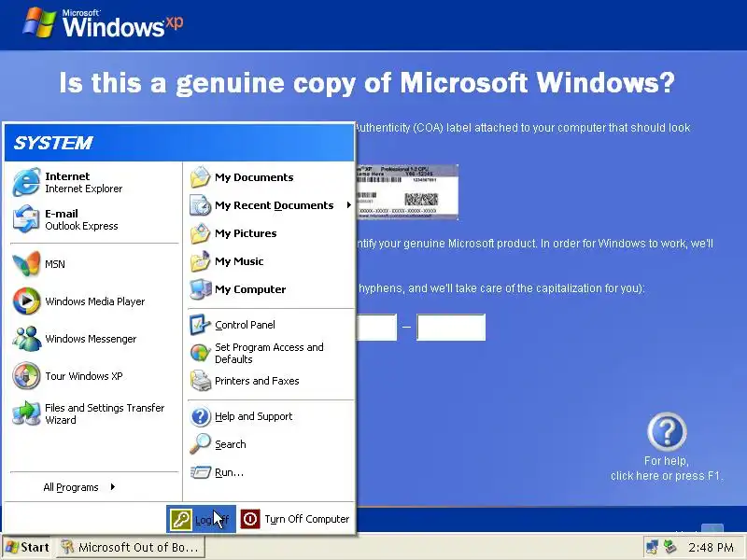Image resolution: width=747 pixels, height=560 pixels.
Task: Click the My Pictures text label
Action: pos(246,233)
